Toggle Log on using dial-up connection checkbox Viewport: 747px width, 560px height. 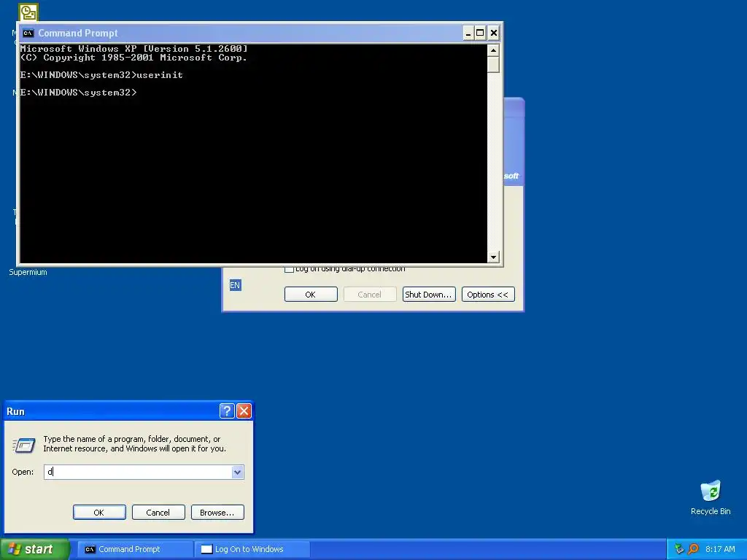(289, 269)
